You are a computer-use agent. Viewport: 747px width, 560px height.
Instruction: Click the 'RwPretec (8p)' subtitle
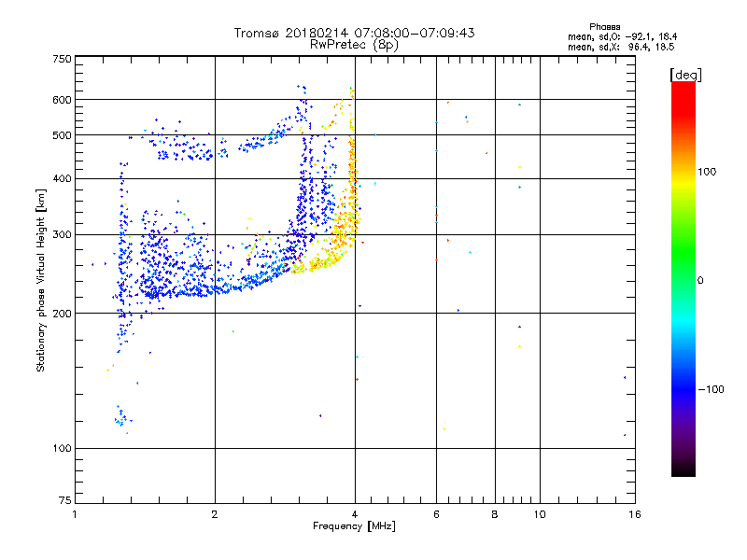tap(354, 45)
